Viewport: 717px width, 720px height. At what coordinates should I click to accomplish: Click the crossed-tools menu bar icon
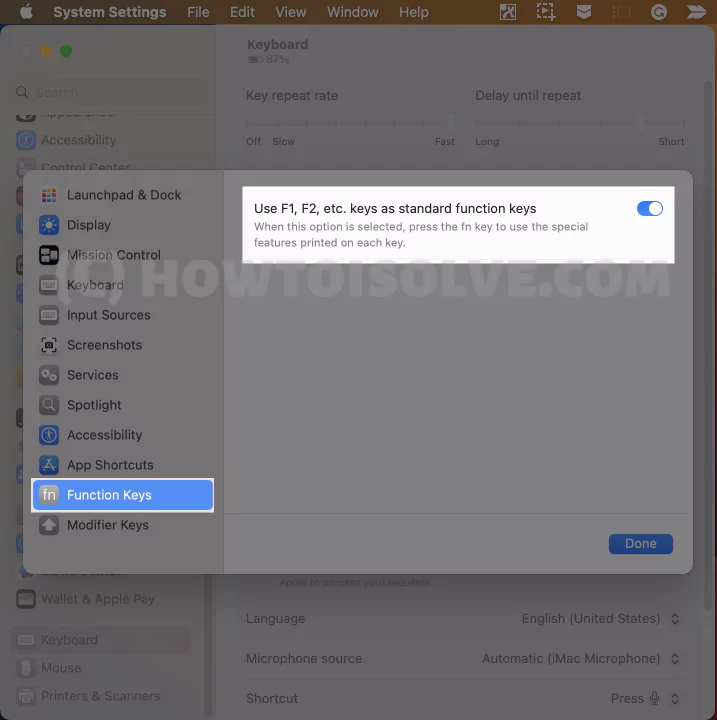(x=508, y=12)
